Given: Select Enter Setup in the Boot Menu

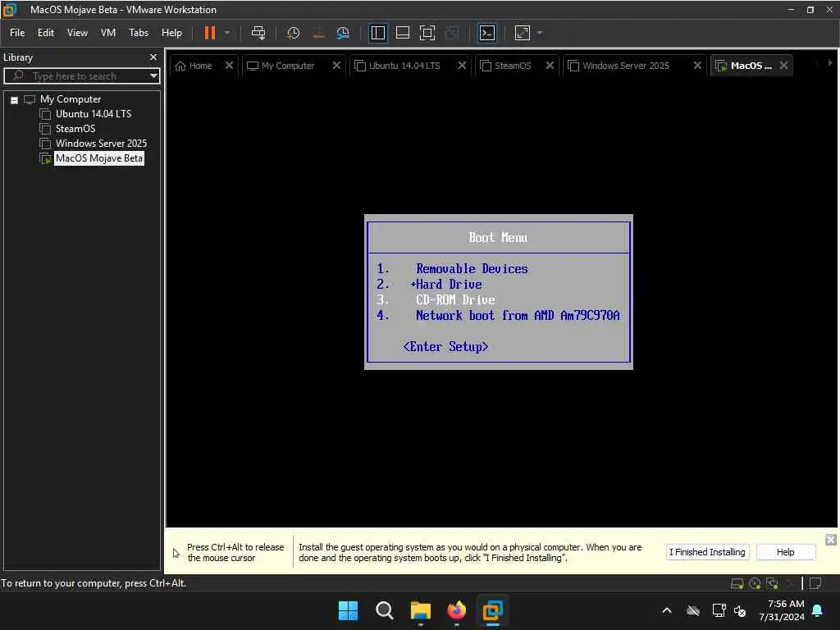Looking at the screenshot, I should [445, 347].
